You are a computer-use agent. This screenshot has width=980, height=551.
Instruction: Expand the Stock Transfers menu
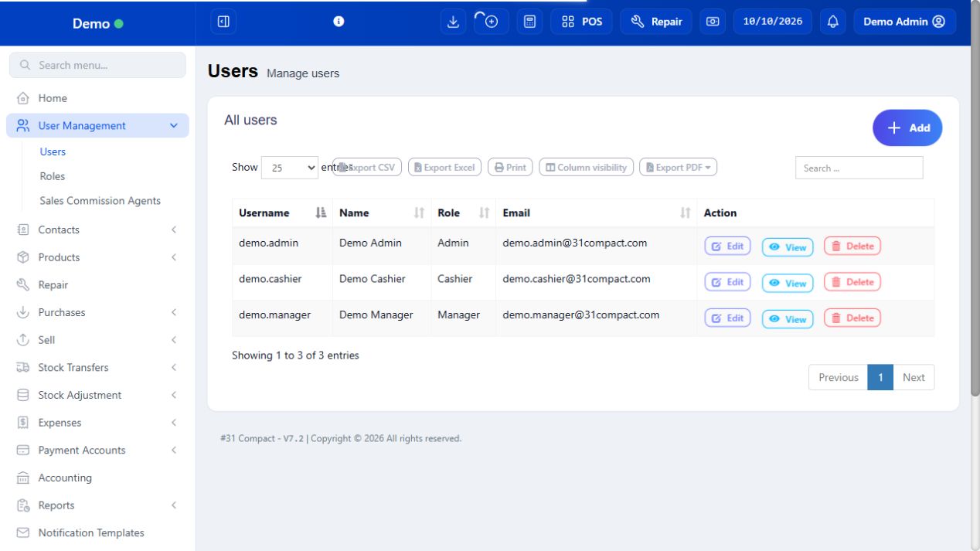(x=97, y=367)
